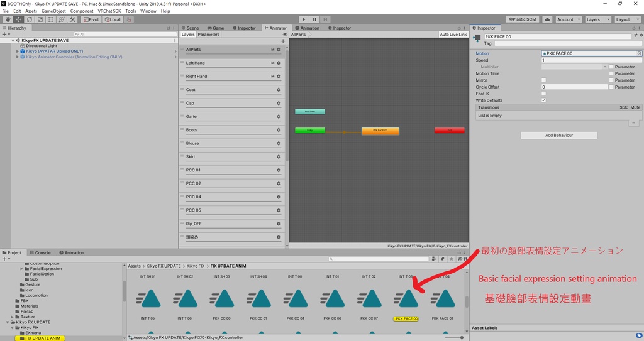Toggle the Multiplier Parameter checkbox

(611, 67)
